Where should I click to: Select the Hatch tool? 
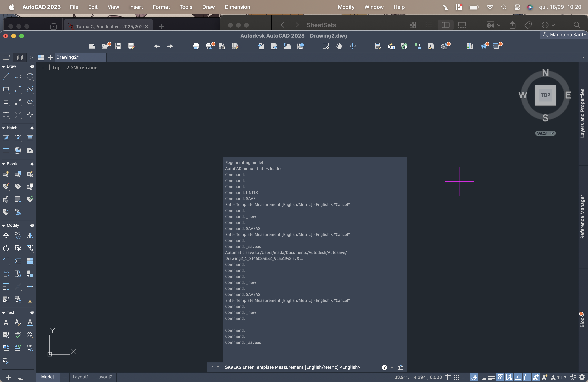6,138
